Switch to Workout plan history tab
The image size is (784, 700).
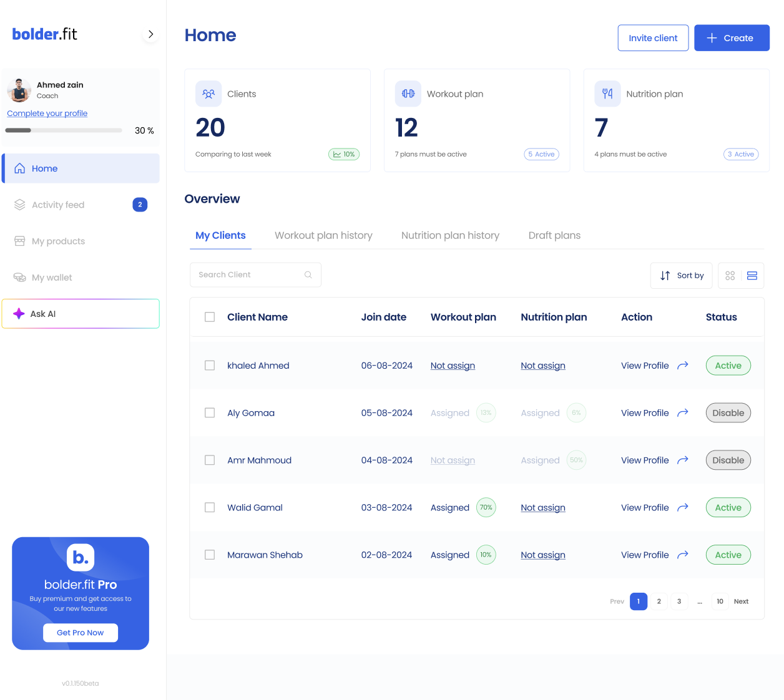click(x=323, y=235)
